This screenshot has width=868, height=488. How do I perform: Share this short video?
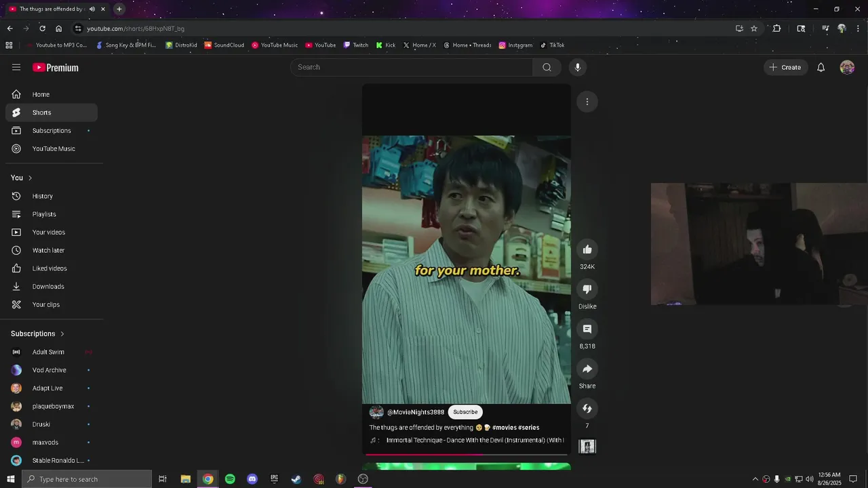(x=587, y=369)
